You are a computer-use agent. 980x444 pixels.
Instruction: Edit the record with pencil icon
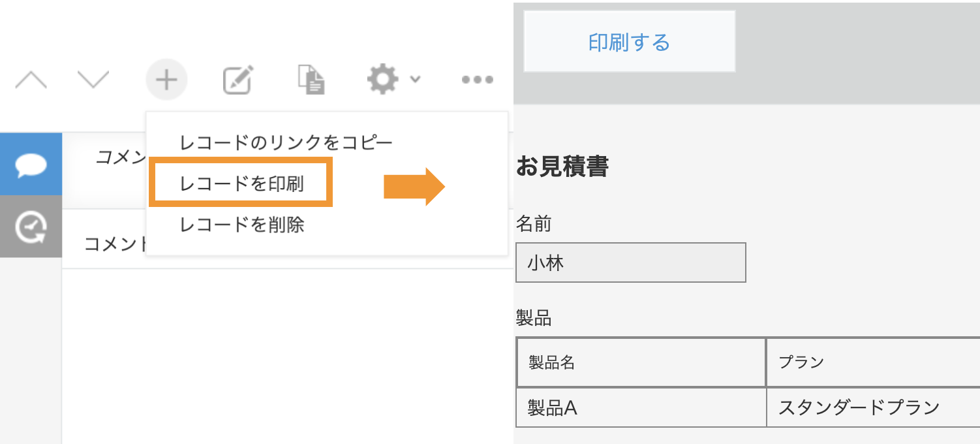coord(237,80)
